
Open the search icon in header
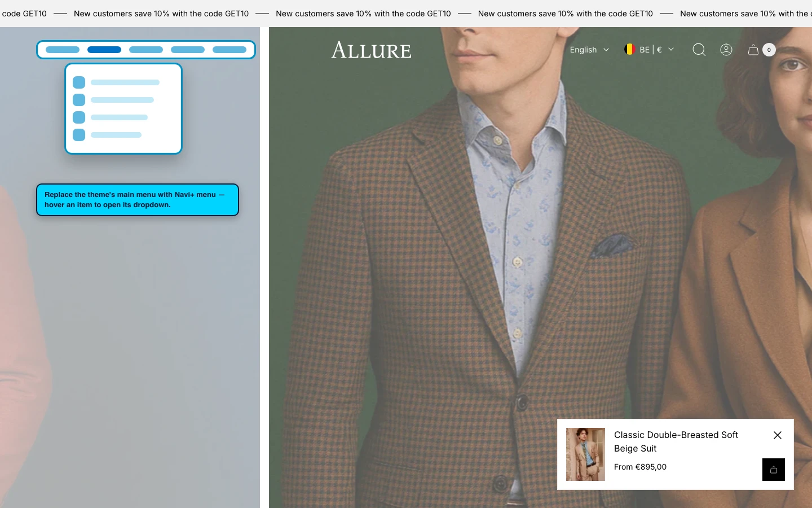(699, 50)
